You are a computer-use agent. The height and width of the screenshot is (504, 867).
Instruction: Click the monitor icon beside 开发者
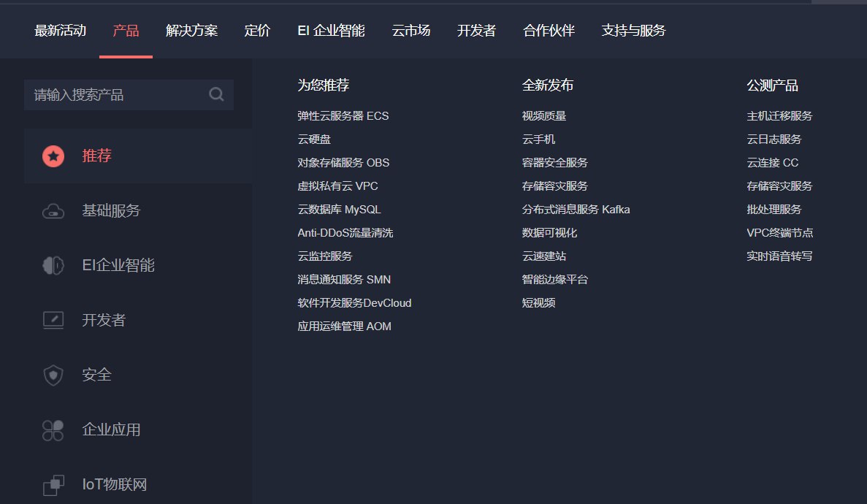53,320
